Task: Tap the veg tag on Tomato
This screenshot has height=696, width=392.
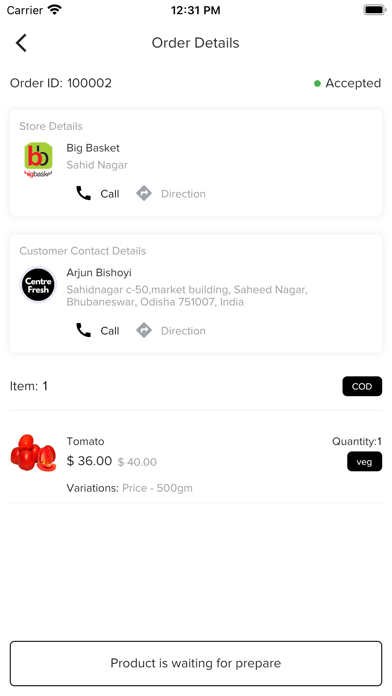Action: [x=364, y=462]
